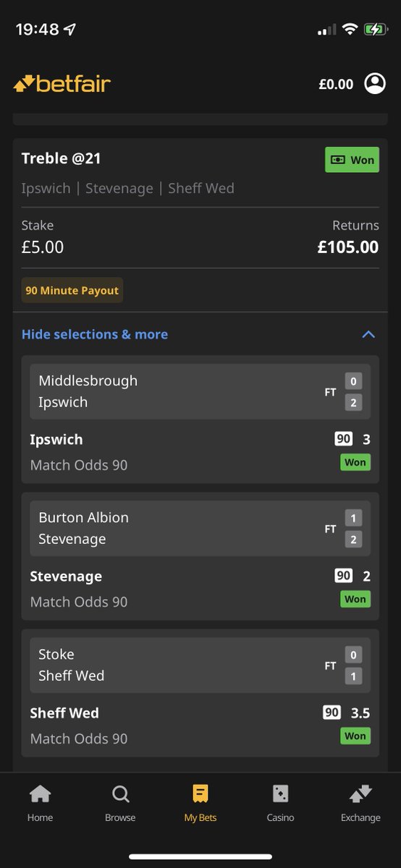401x868 pixels.
Task: Collapse selections using the up chevron
Action: coord(368,334)
